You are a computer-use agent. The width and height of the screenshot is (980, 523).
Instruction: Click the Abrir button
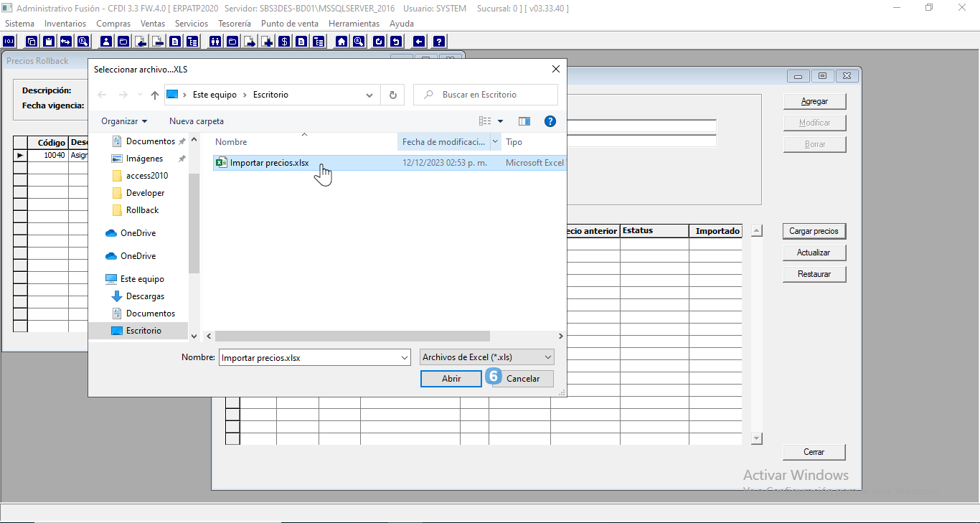tap(451, 379)
